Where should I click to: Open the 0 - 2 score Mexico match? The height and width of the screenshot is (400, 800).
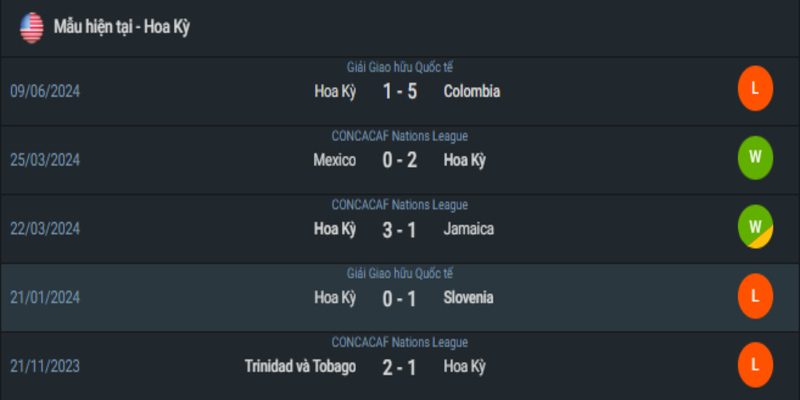tap(399, 161)
